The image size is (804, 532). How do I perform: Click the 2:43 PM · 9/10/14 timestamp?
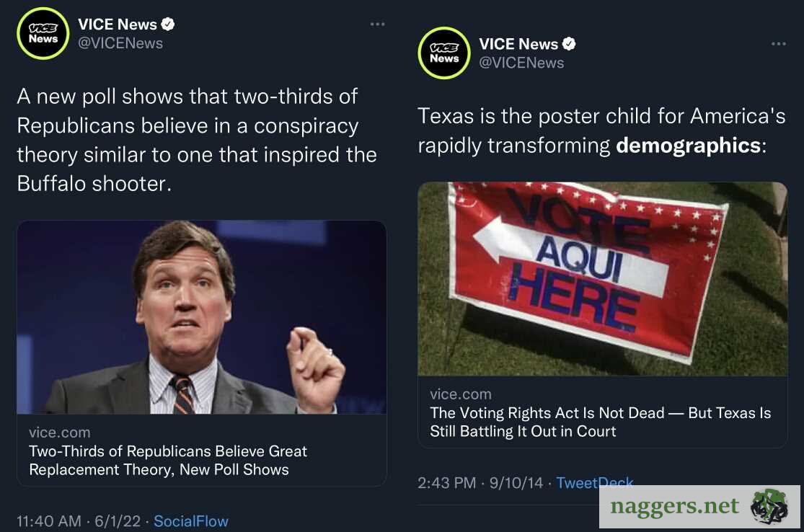tap(480, 483)
